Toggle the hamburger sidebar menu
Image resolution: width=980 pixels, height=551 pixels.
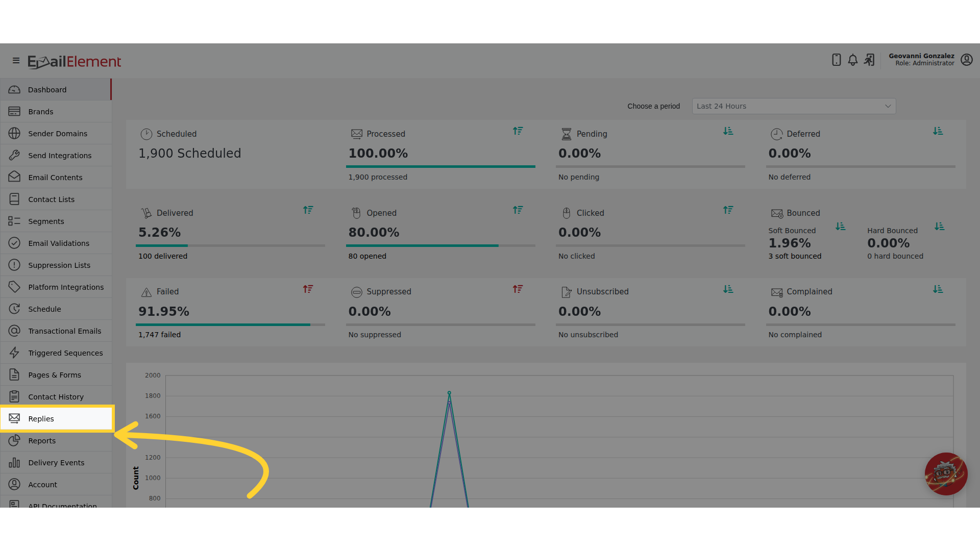tap(16, 61)
